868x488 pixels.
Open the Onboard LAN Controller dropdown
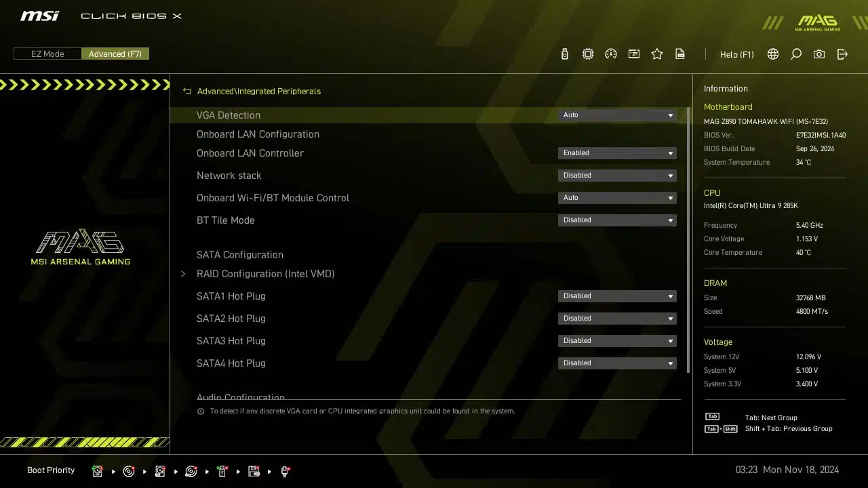[x=617, y=153]
